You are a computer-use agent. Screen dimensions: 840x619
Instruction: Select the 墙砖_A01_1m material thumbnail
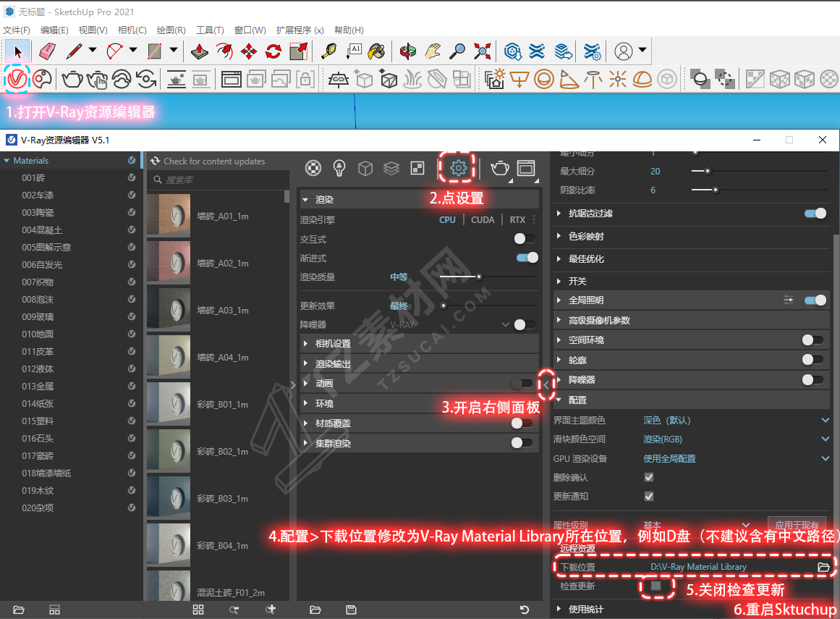tap(169, 216)
